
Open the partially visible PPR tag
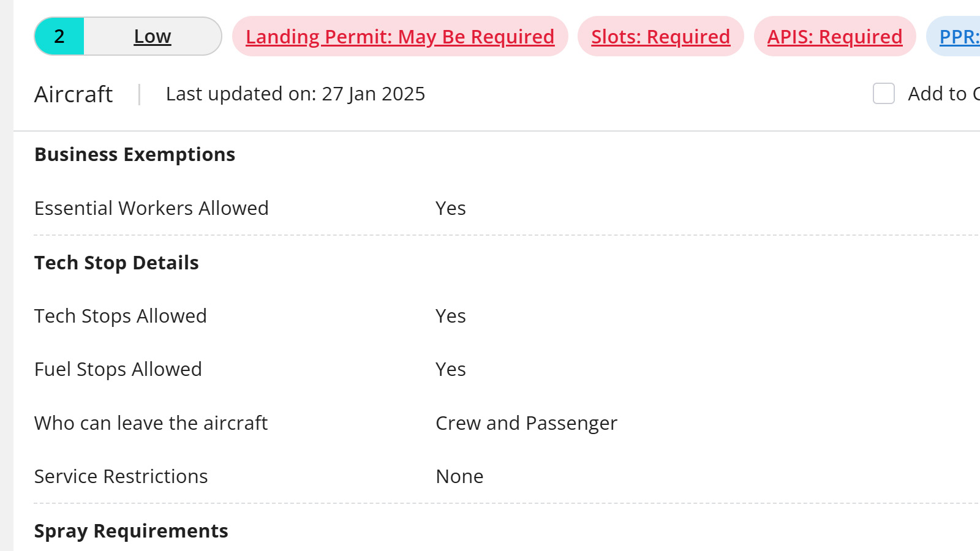pyautogui.click(x=959, y=37)
